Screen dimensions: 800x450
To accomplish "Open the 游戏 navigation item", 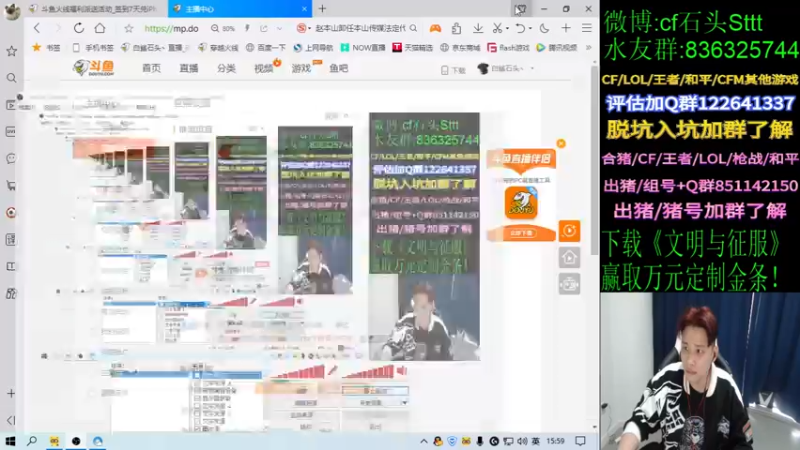I will point(301,68).
